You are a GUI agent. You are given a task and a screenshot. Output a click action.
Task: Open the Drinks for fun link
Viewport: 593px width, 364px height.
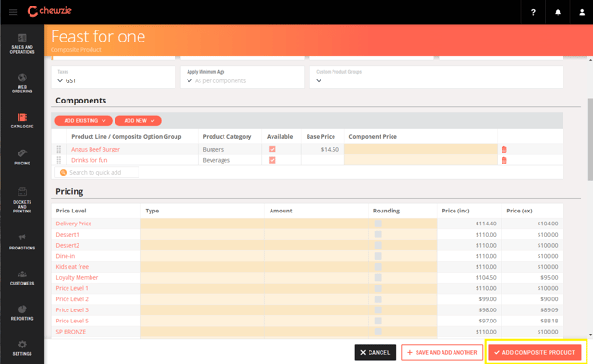point(90,160)
